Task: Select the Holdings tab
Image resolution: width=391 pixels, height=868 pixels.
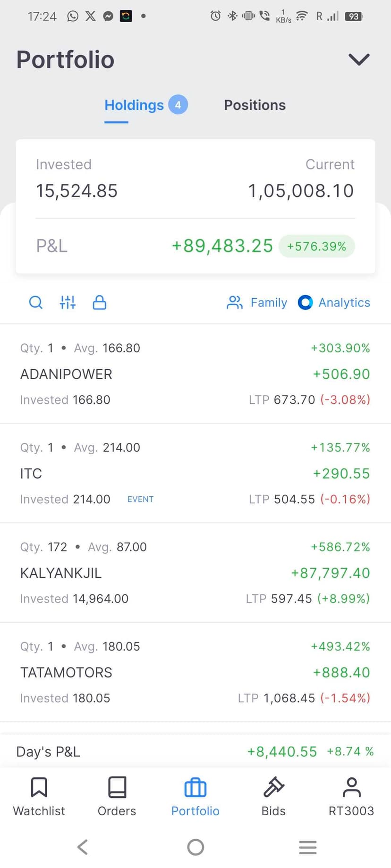Action: tap(135, 105)
